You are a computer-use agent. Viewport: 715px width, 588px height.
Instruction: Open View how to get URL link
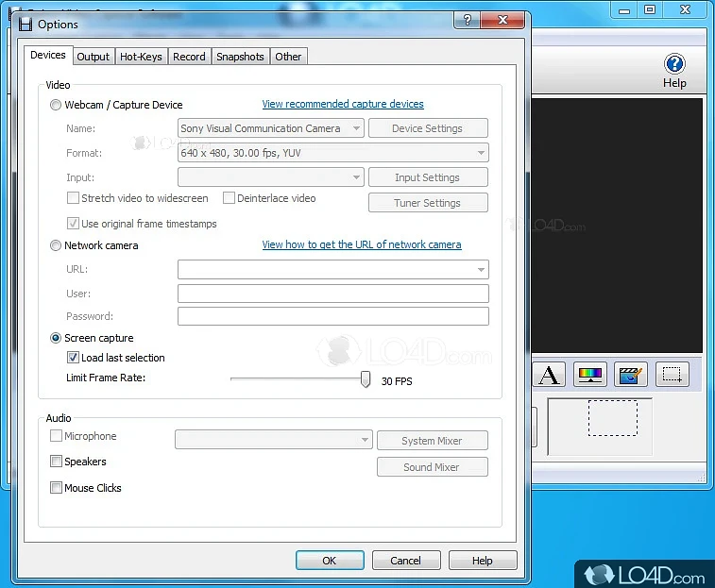coord(362,244)
